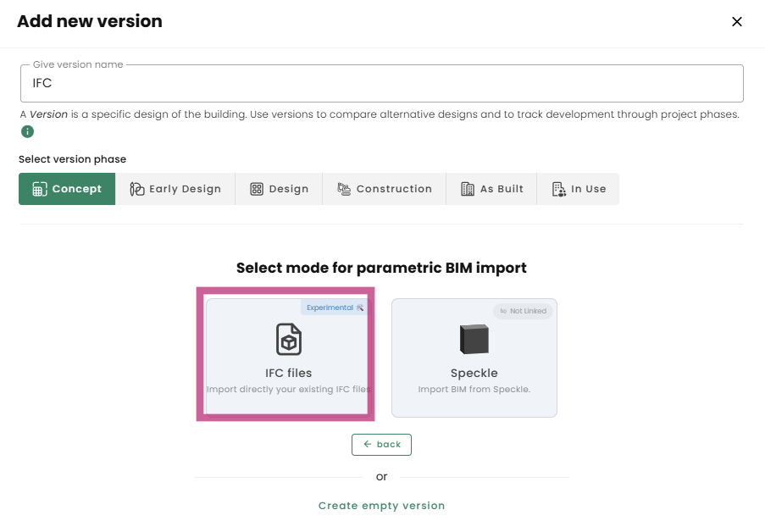Click the IFC file cube icon

289,339
